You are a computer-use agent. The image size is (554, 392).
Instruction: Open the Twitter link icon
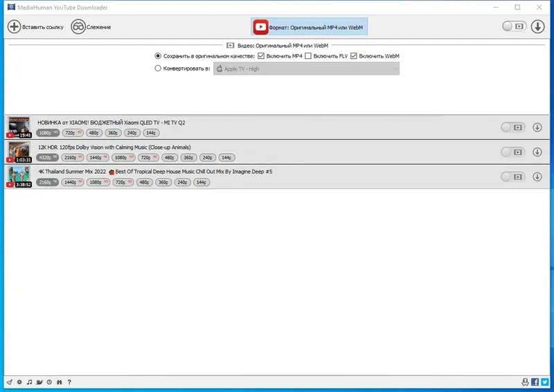(545, 382)
